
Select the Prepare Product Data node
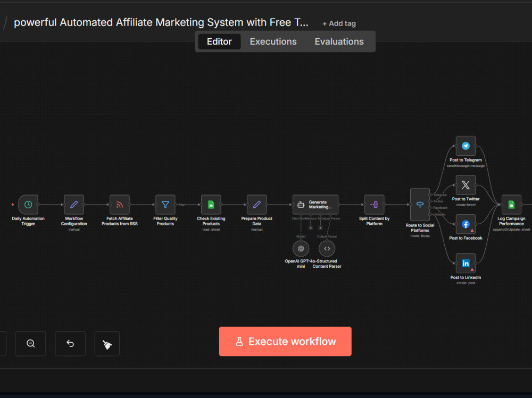click(x=257, y=205)
